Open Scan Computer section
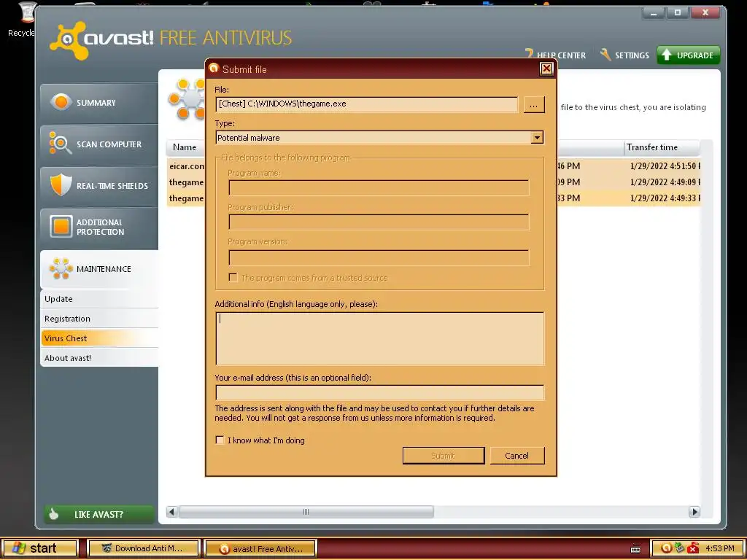This screenshot has height=560, width=747. pyautogui.click(x=99, y=144)
